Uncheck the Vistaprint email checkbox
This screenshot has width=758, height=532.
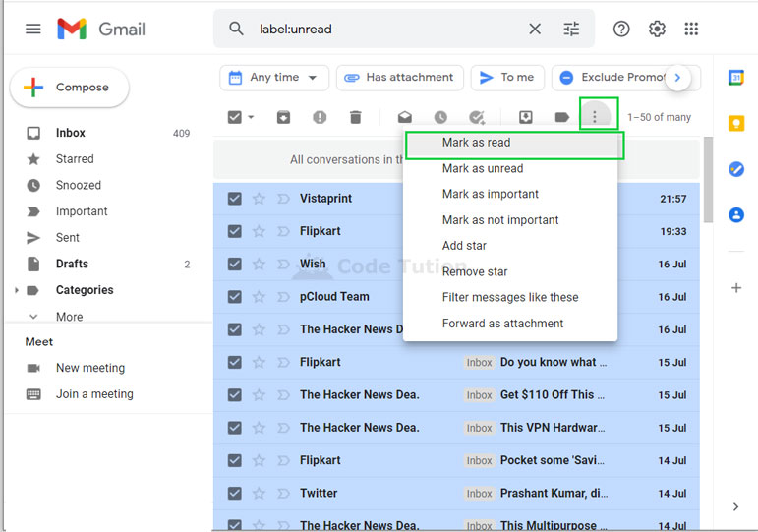234,199
